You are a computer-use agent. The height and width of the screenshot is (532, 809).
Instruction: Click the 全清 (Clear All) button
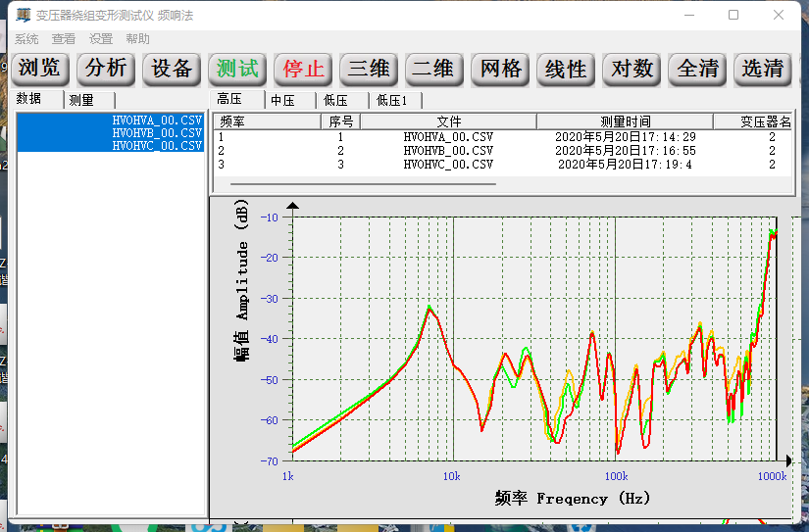[697, 69]
